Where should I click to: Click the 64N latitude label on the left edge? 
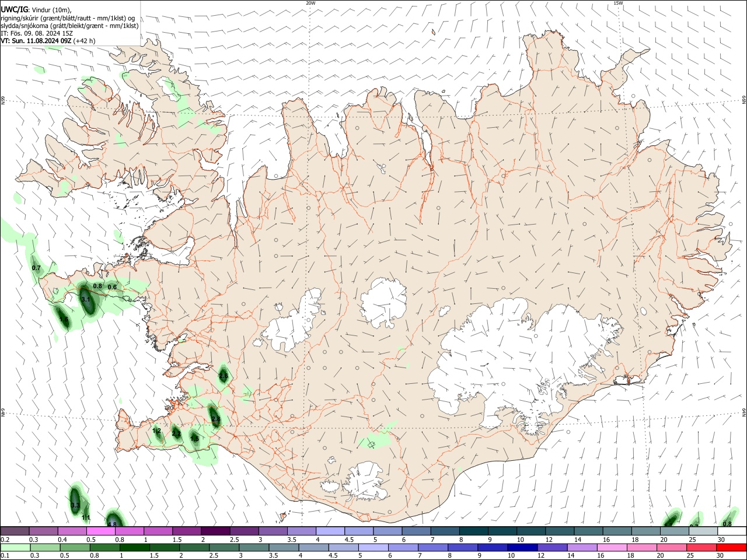click(x=3, y=413)
